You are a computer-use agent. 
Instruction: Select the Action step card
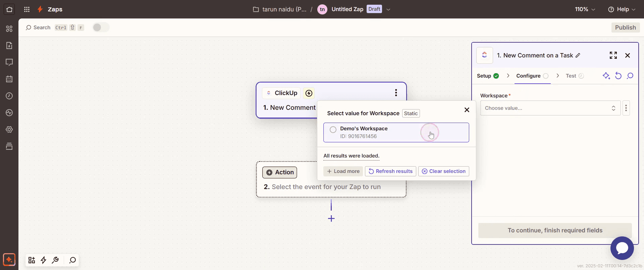[x=331, y=180]
